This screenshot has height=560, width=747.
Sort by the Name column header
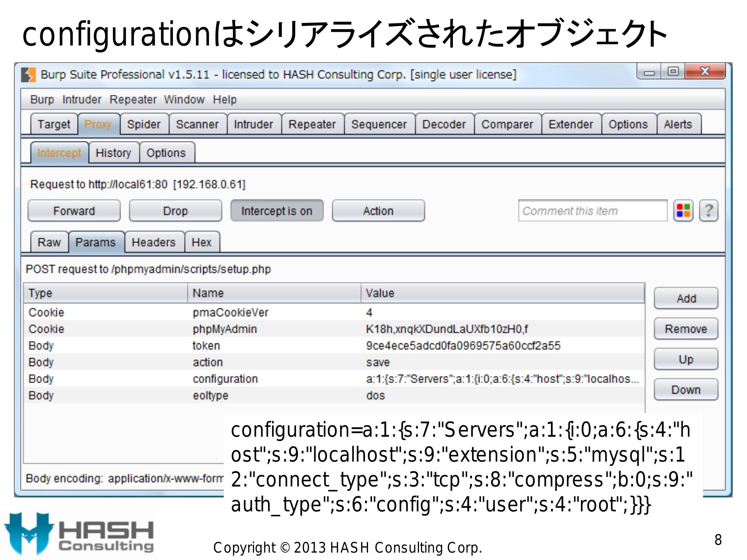274,293
